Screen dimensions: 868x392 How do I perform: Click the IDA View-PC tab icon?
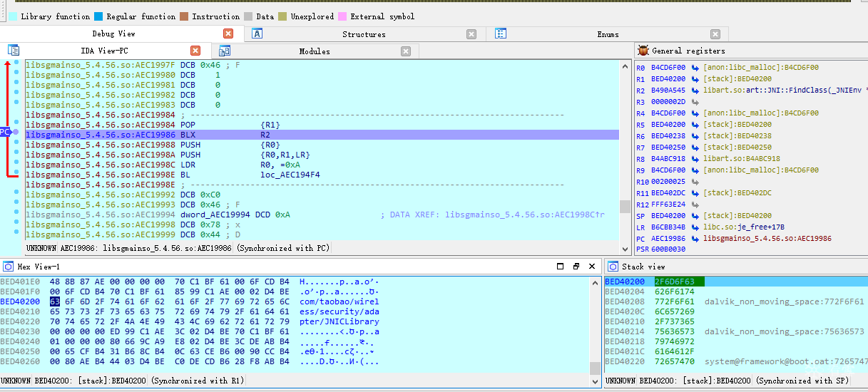click(x=14, y=50)
